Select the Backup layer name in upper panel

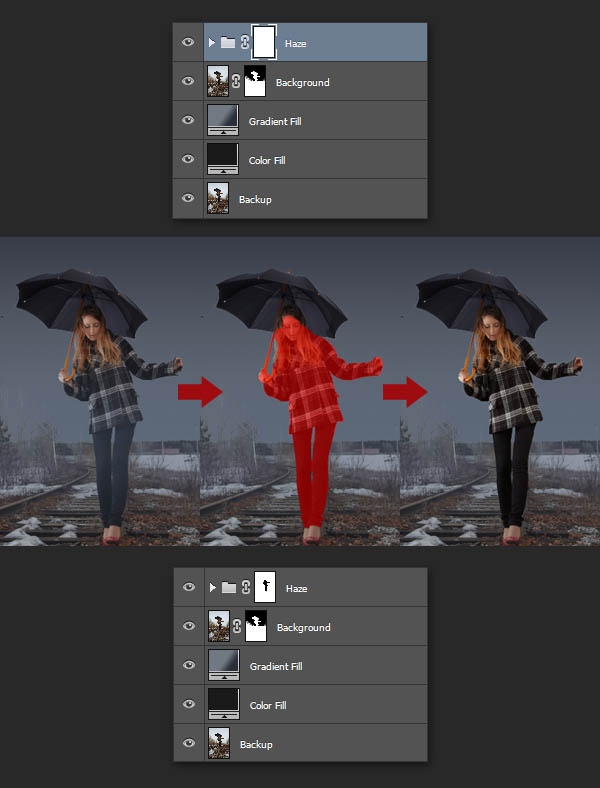pyautogui.click(x=255, y=200)
